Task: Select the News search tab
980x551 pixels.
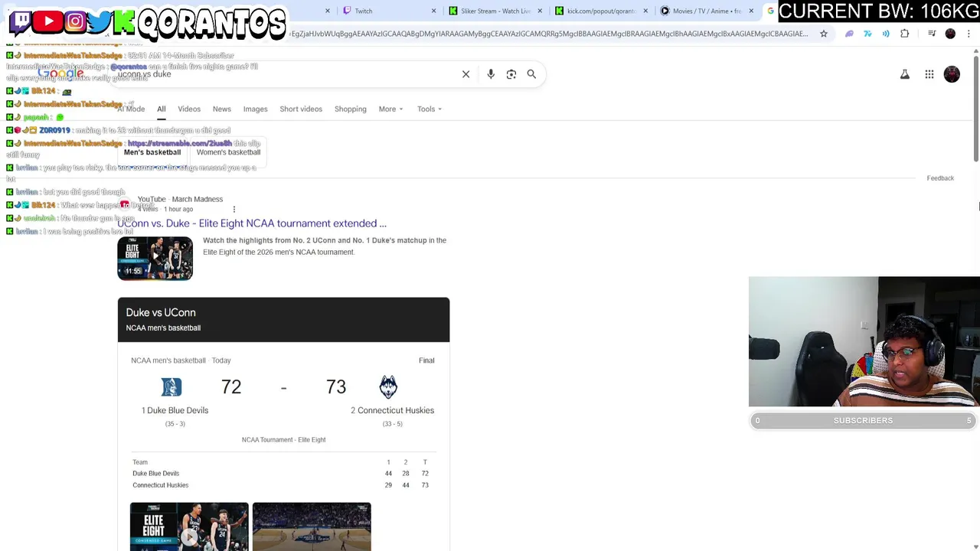Action: (x=221, y=109)
